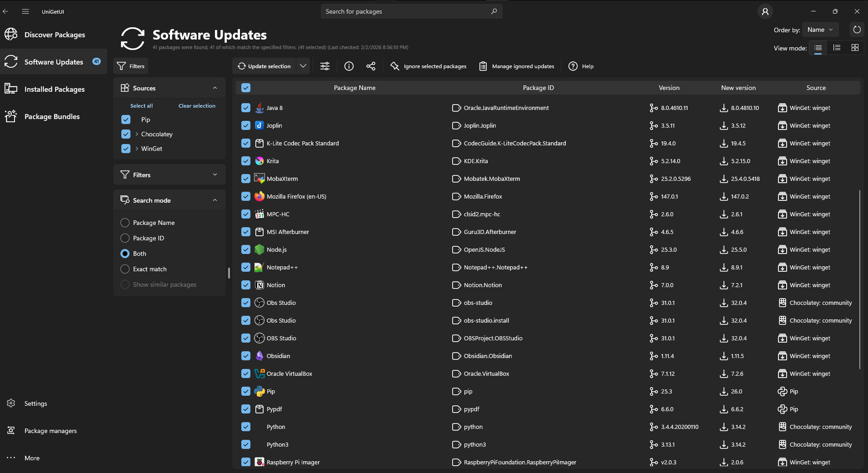The image size is (868, 473).
Task: Expand the Chocolatey source tree
Action: (x=137, y=134)
